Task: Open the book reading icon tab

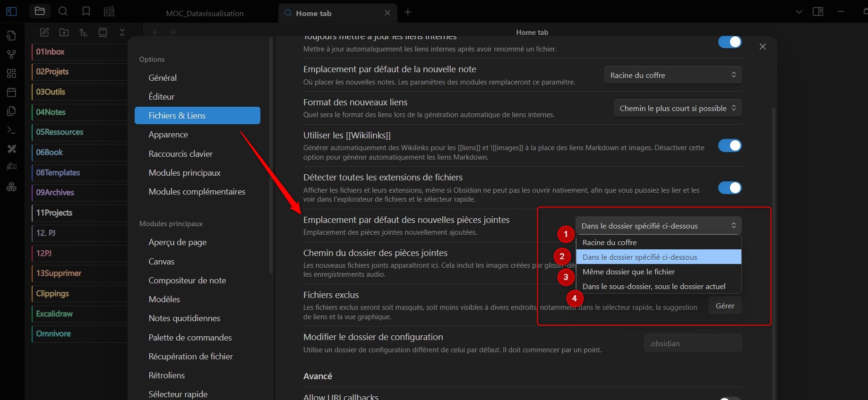Action: (109, 11)
